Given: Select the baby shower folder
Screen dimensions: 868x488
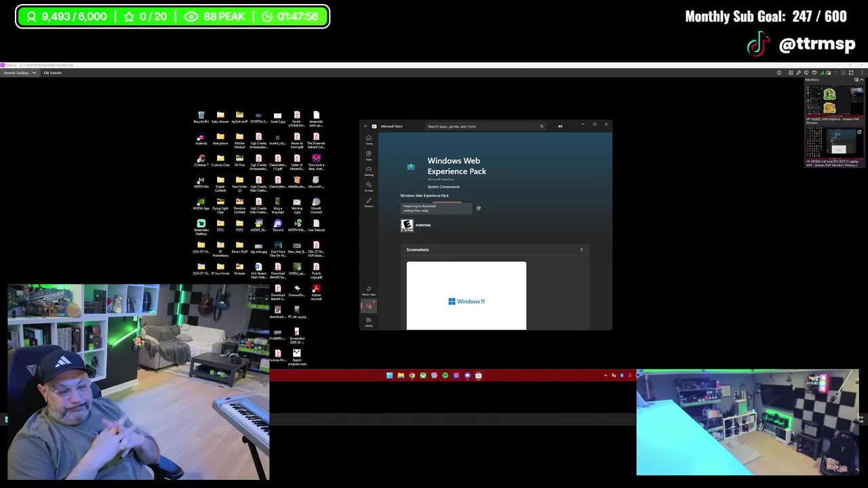Looking at the screenshot, I should [220, 117].
